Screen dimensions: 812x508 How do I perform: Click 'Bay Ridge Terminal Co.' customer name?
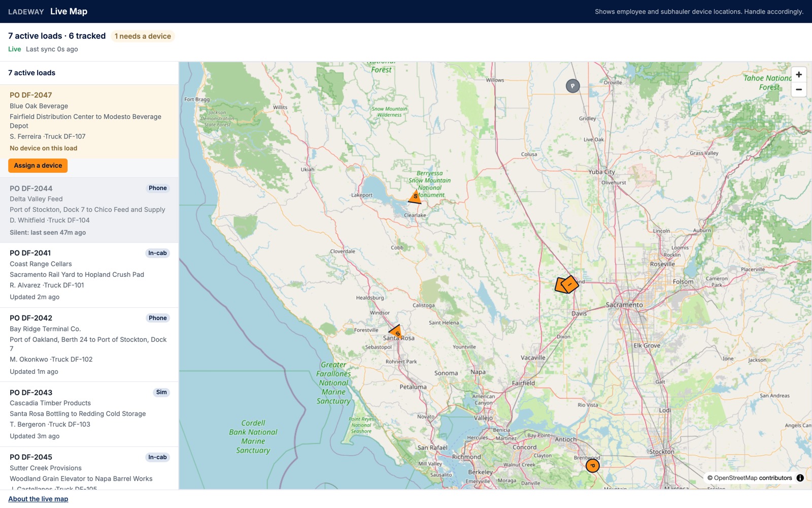pos(45,329)
